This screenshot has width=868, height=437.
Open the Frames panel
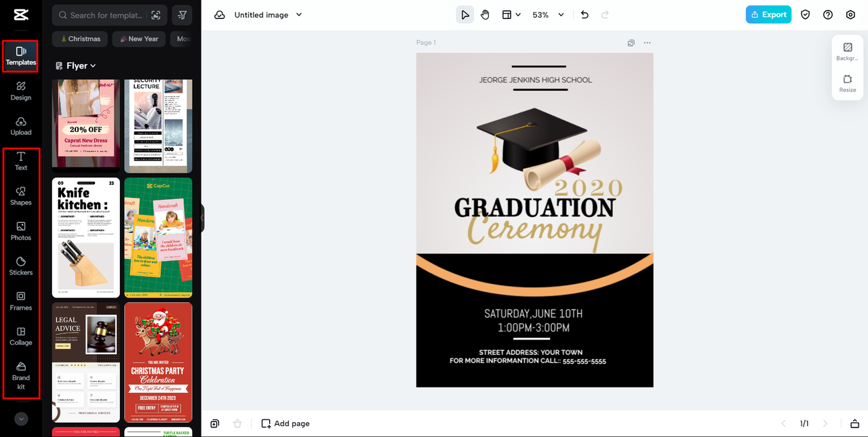coord(21,301)
